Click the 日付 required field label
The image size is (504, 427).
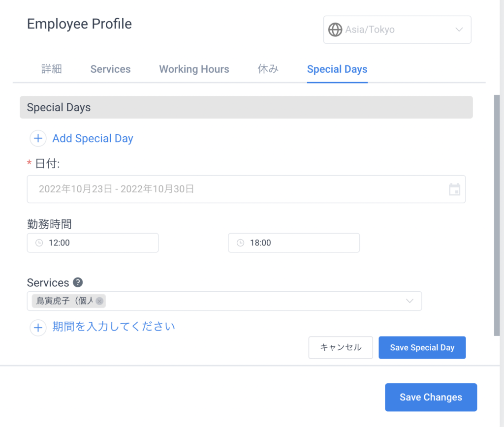(x=43, y=163)
